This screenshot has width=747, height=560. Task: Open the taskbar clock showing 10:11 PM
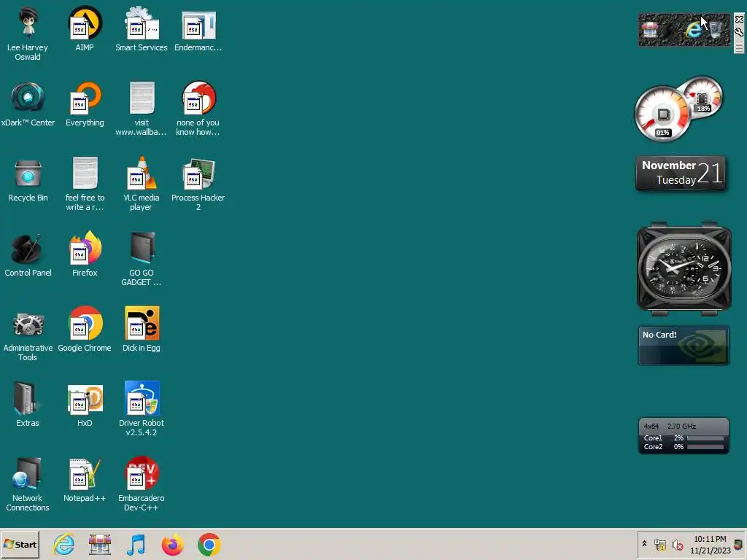(711, 544)
